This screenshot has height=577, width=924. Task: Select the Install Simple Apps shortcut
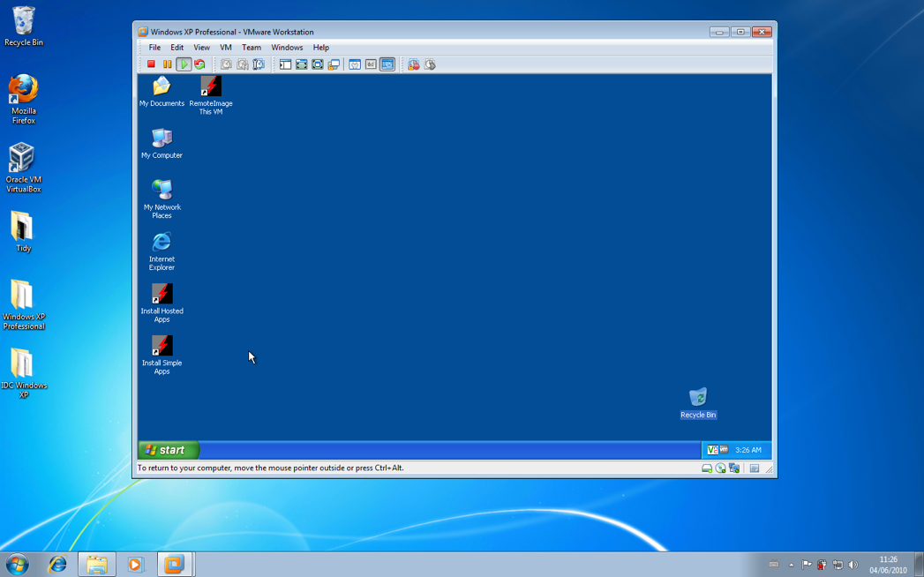pyautogui.click(x=162, y=355)
